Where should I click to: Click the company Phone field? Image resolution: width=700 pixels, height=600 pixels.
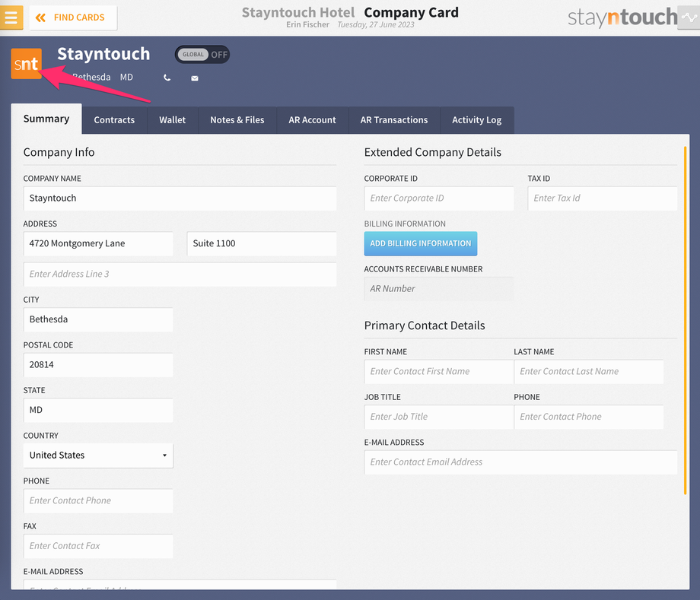click(98, 500)
